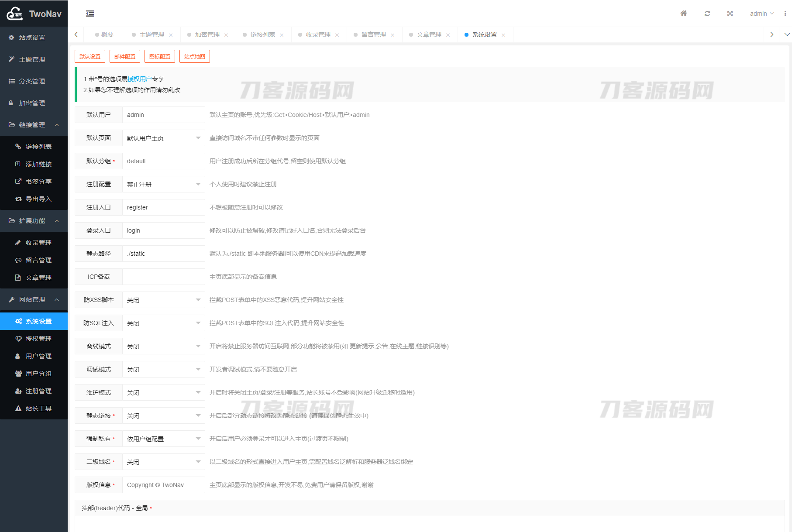Open the 强制私有 dropdown
Screen dimensions: 792x532
point(163,439)
